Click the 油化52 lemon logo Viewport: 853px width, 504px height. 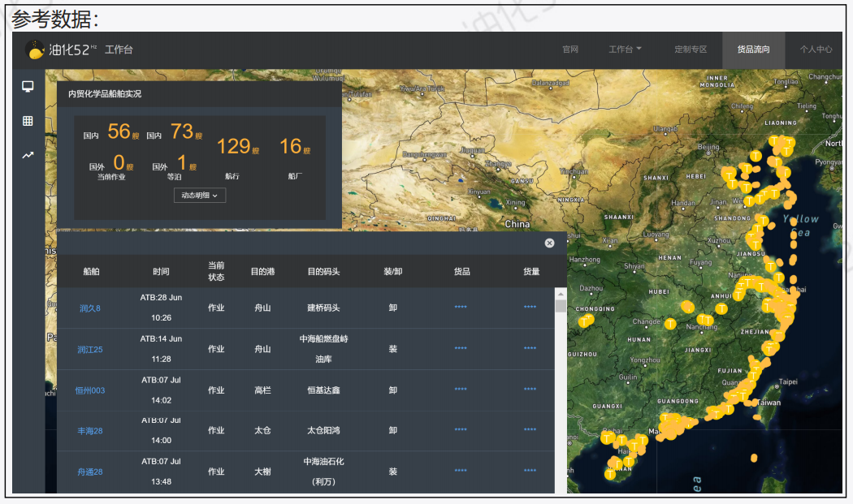[x=36, y=50]
